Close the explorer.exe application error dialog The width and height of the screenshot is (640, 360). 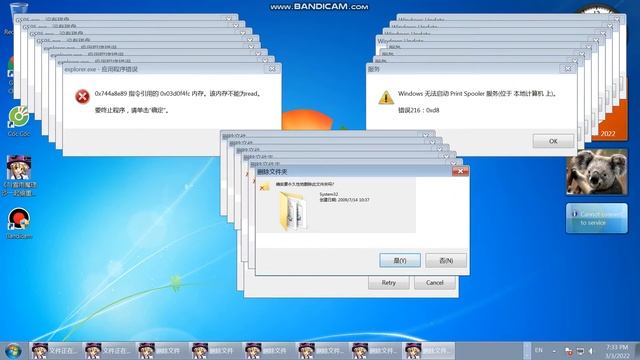(x=272, y=69)
